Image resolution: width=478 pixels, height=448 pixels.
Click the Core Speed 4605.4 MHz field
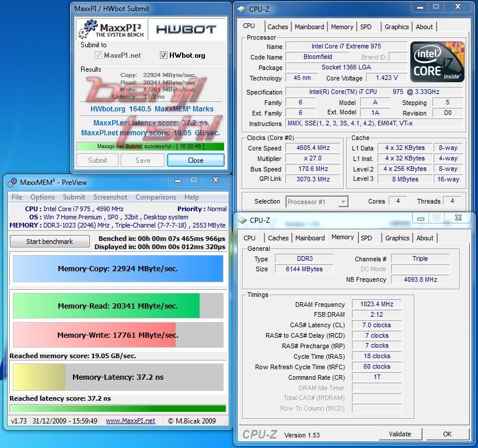[x=313, y=148]
